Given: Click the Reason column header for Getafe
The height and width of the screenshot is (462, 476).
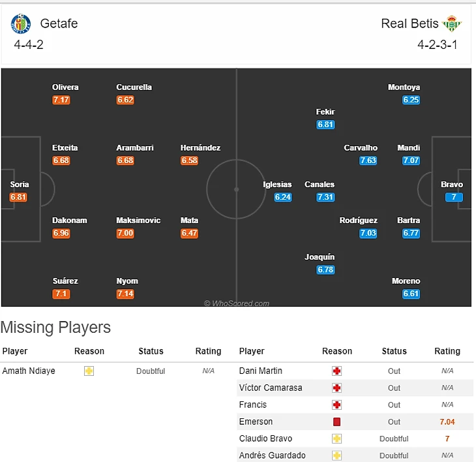Looking at the screenshot, I should pos(89,351).
